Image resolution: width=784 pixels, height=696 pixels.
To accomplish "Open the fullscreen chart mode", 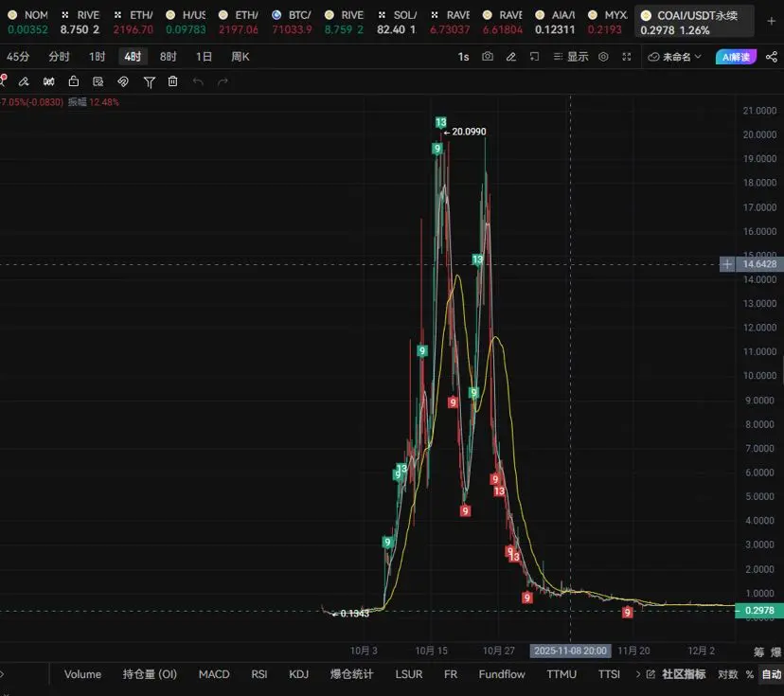I will pos(627,57).
